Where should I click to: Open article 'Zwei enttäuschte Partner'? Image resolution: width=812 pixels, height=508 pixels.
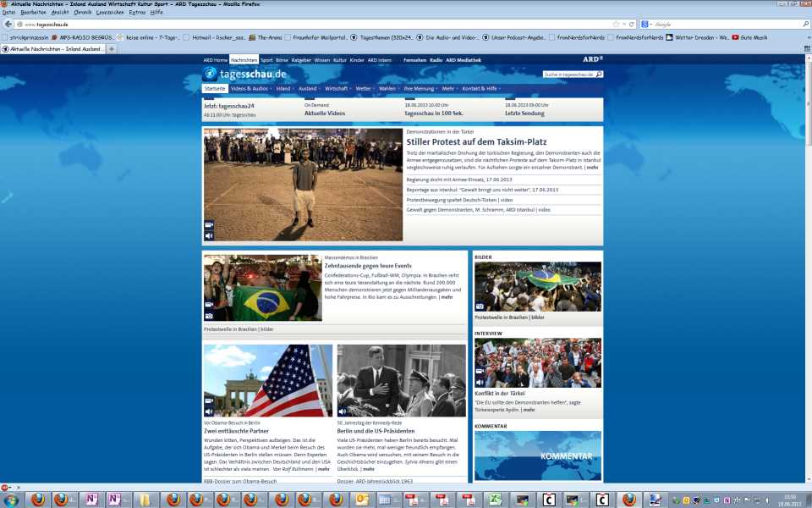[x=236, y=431]
